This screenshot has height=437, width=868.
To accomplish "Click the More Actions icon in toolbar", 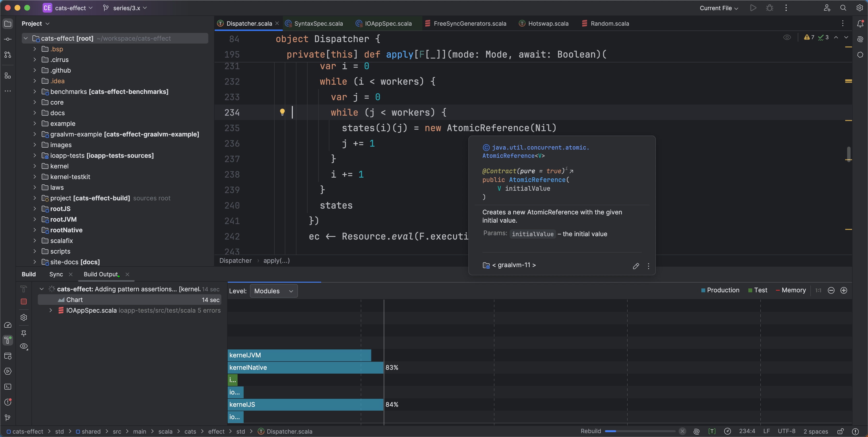I will point(786,8).
